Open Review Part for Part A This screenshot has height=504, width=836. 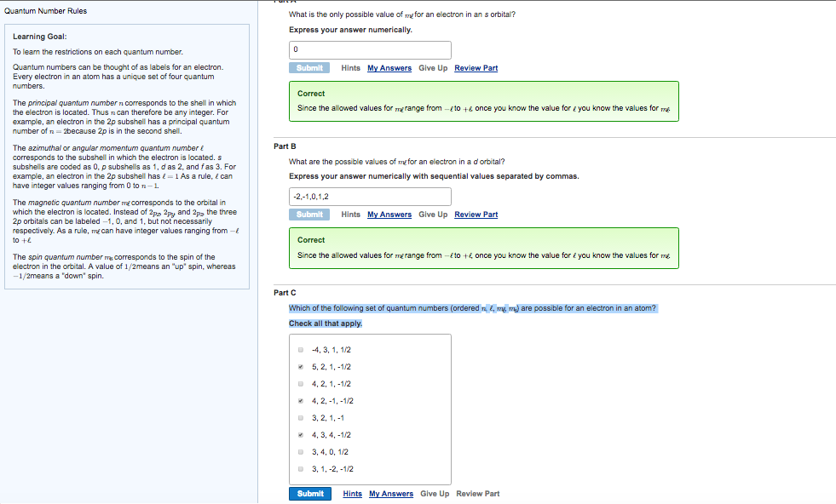click(476, 67)
